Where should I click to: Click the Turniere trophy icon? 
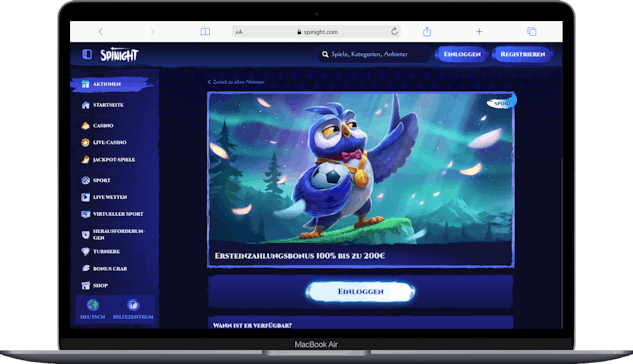[85, 251]
